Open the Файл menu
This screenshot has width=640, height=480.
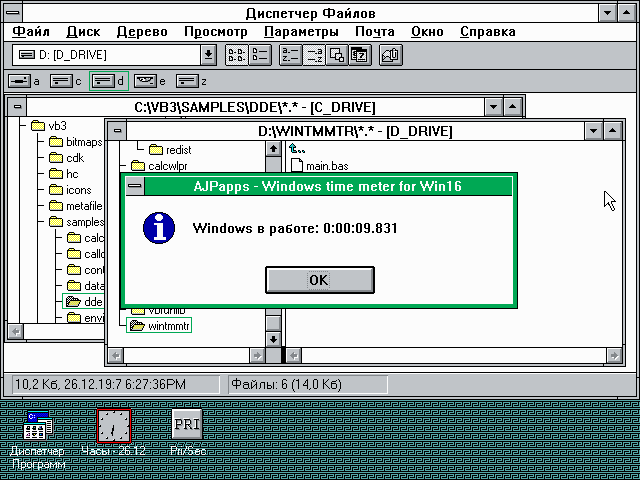coord(31,31)
